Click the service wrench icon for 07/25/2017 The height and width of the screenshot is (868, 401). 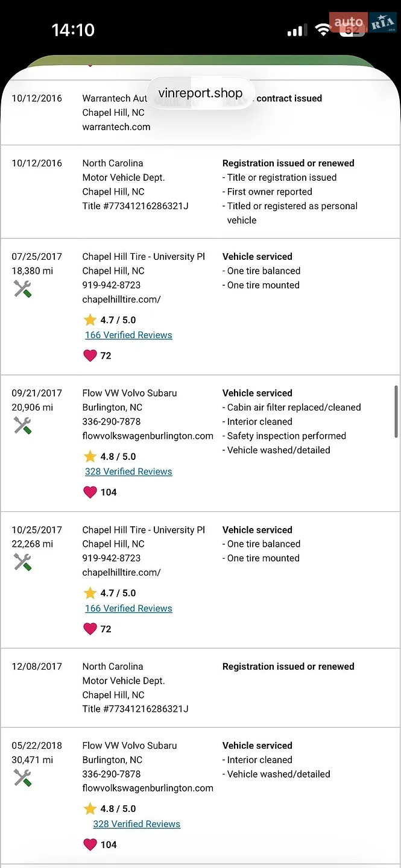[x=22, y=289]
